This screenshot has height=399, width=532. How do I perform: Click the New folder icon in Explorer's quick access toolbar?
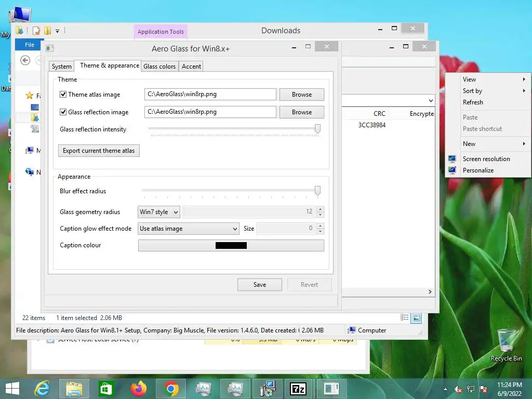(x=47, y=31)
